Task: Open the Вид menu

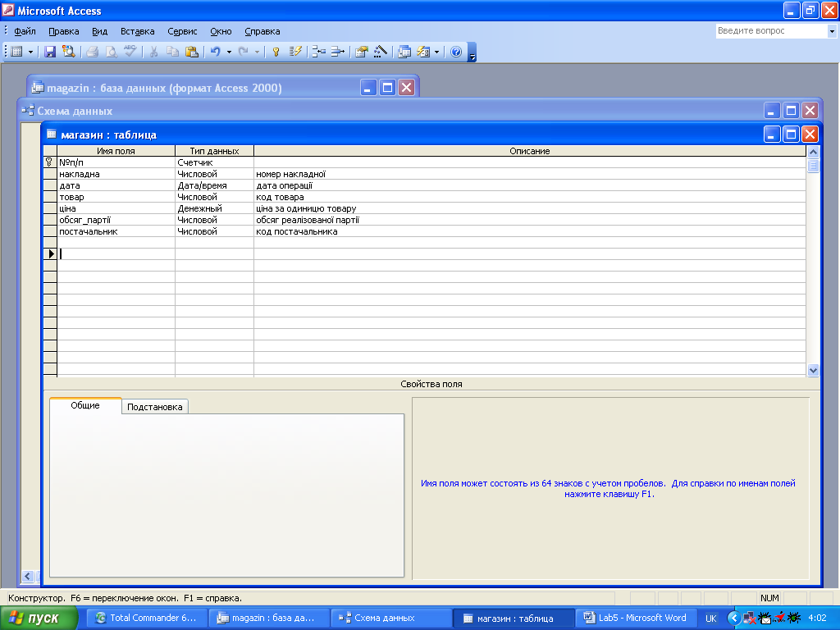Action: click(99, 31)
